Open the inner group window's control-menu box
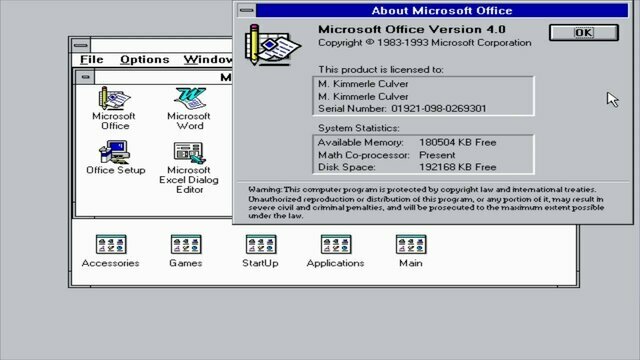640x360 pixels. click(85, 77)
